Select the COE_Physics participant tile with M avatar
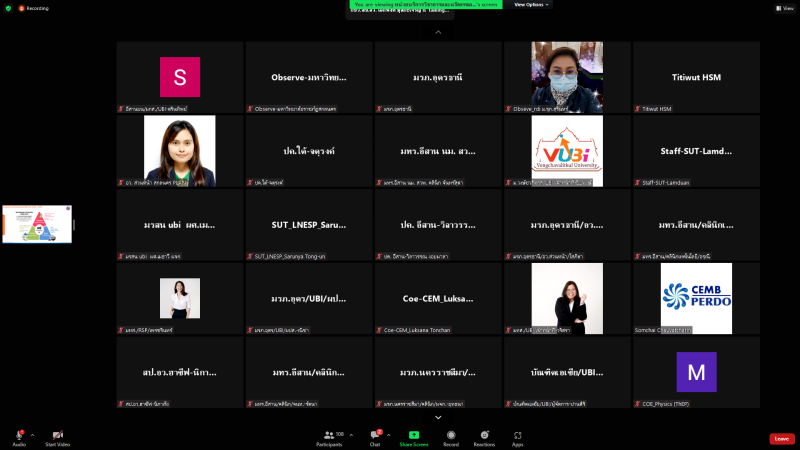Viewport: 800px width, 450px height. 696,372
